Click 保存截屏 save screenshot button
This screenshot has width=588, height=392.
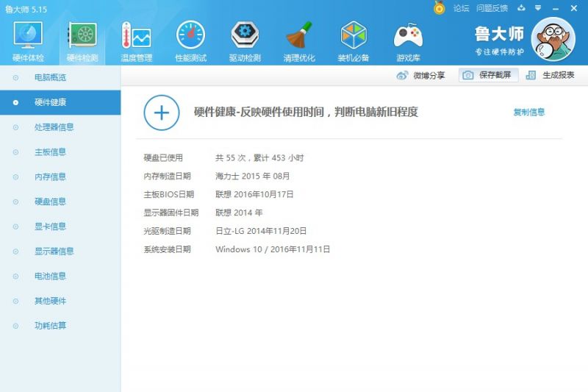coord(488,75)
